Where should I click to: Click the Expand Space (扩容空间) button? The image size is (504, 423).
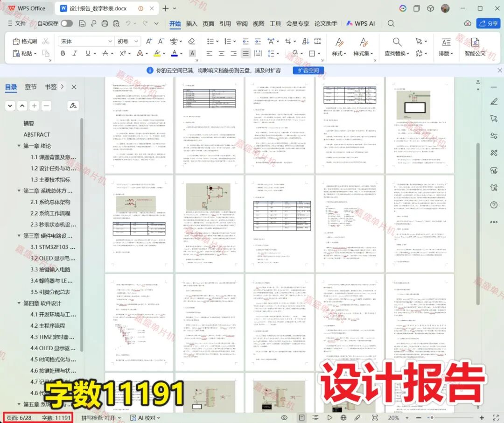pyautogui.click(x=308, y=70)
